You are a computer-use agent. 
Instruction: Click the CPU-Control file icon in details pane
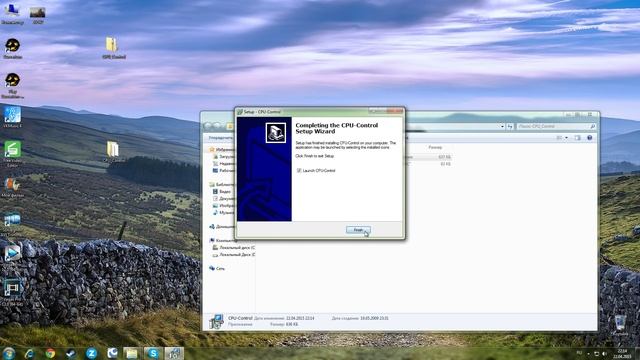click(x=216, y=321)
